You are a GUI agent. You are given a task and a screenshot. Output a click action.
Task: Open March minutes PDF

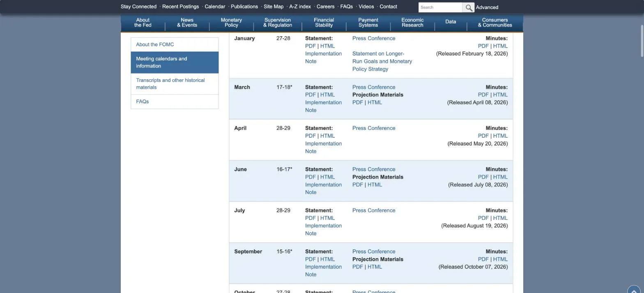483,95
